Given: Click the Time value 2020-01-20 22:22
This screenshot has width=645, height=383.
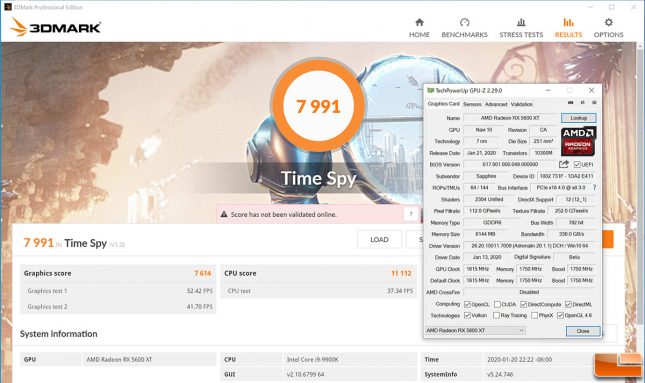Looking at the screenshot, I should [520, 360].
